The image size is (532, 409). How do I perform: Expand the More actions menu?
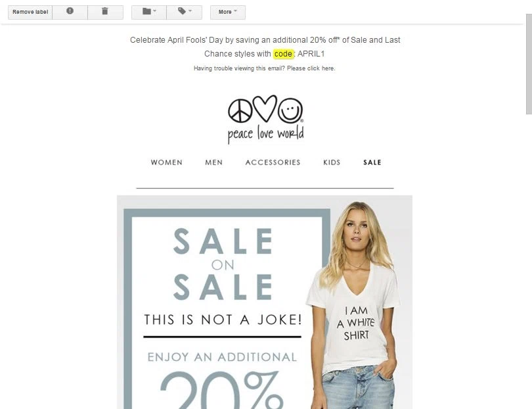(x=228, y=12)
